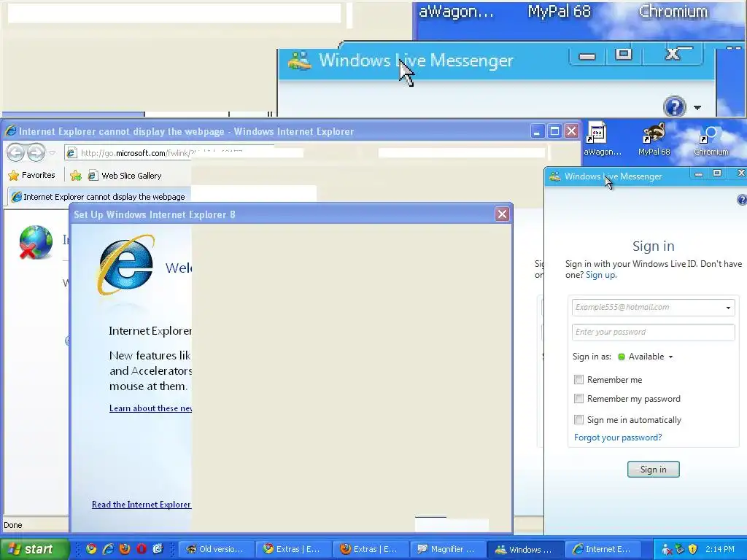Go back with Internet Explorer's Back arrow

[x=16, y=153]
